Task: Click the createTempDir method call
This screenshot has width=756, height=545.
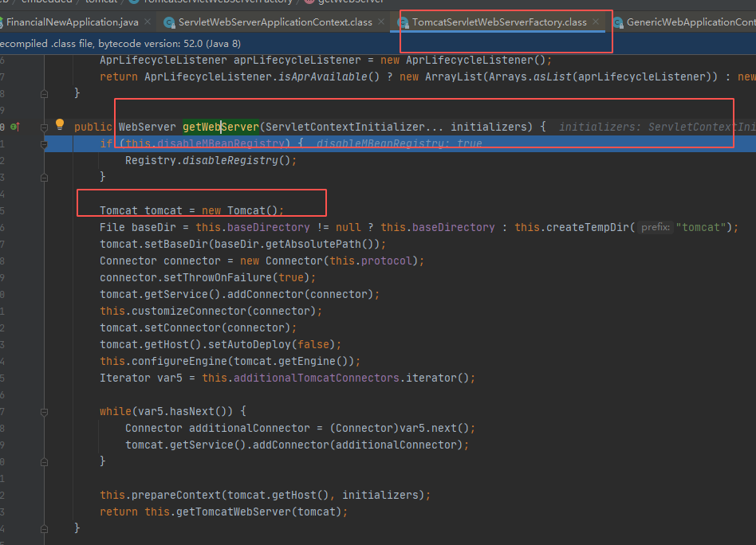Action: pos(588,227)
